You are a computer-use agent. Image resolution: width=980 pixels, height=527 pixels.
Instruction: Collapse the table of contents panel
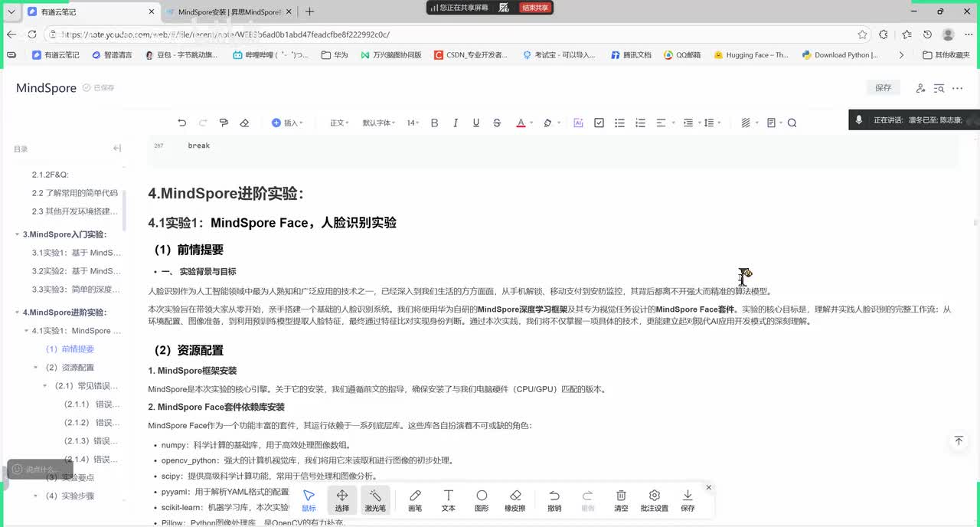coord(117,149)
